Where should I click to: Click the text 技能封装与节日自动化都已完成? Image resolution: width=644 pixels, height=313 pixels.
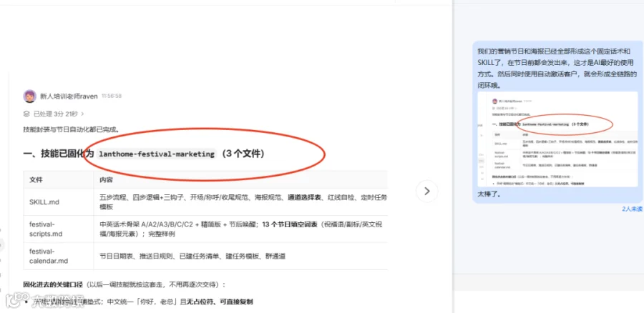[71, 129]
